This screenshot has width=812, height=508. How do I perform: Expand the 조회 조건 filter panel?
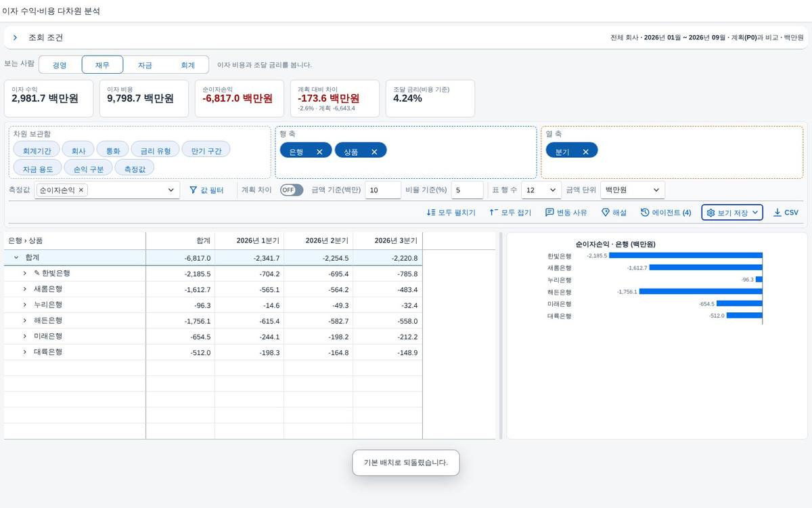(x=15, y=38)
